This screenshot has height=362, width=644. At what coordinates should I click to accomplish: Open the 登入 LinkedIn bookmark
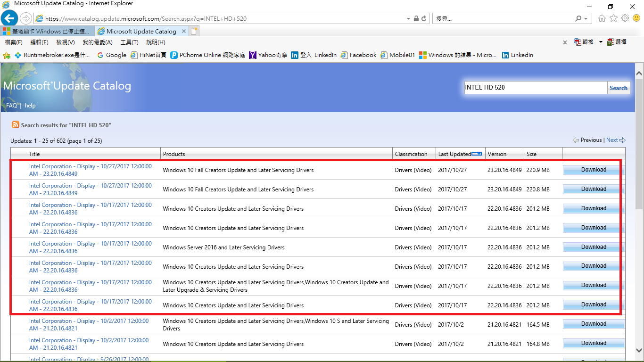[x=314, y=55]
